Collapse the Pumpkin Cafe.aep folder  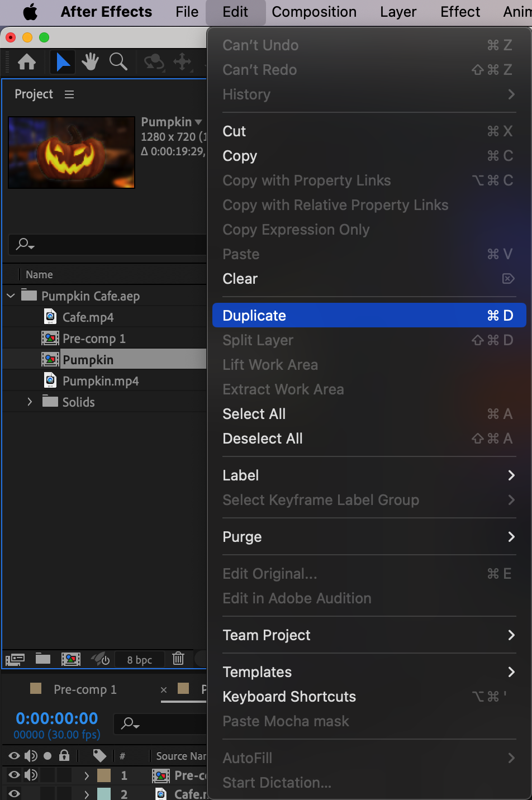click(x=11, y=296)
